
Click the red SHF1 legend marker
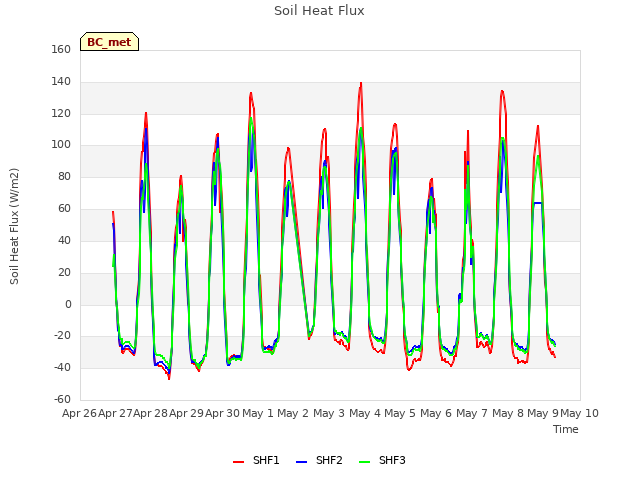(x=238, y=462)
